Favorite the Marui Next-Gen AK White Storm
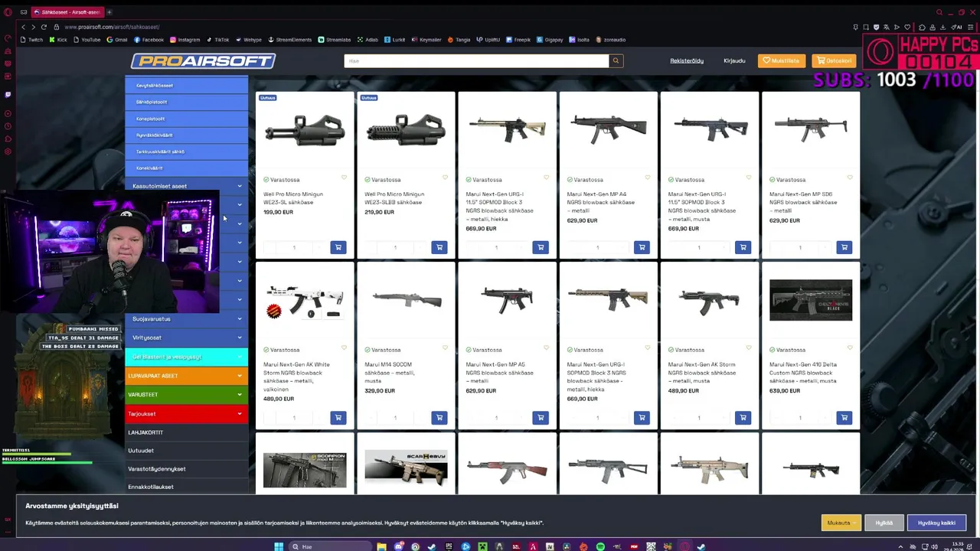The image size is (980, 551). (x=344, y=348)
